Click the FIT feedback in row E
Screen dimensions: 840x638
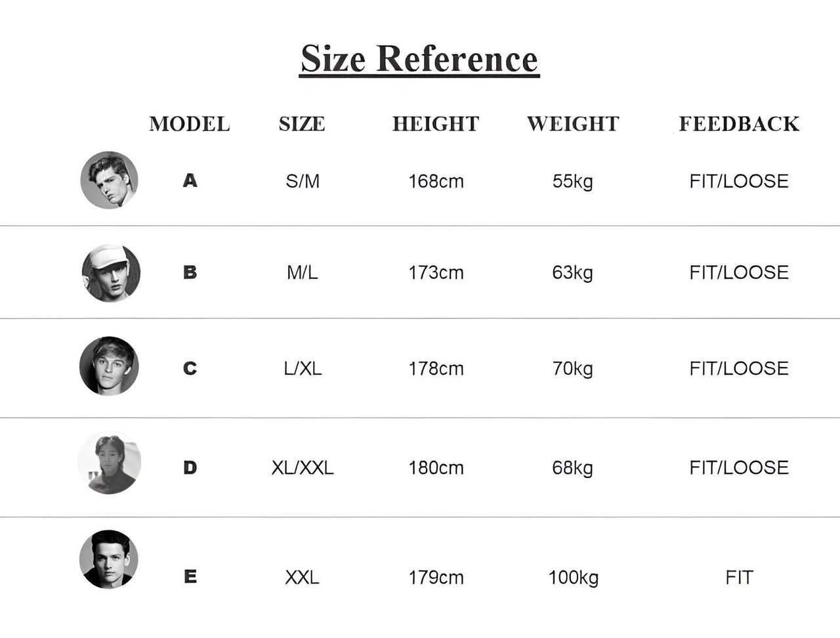(739, 578)
